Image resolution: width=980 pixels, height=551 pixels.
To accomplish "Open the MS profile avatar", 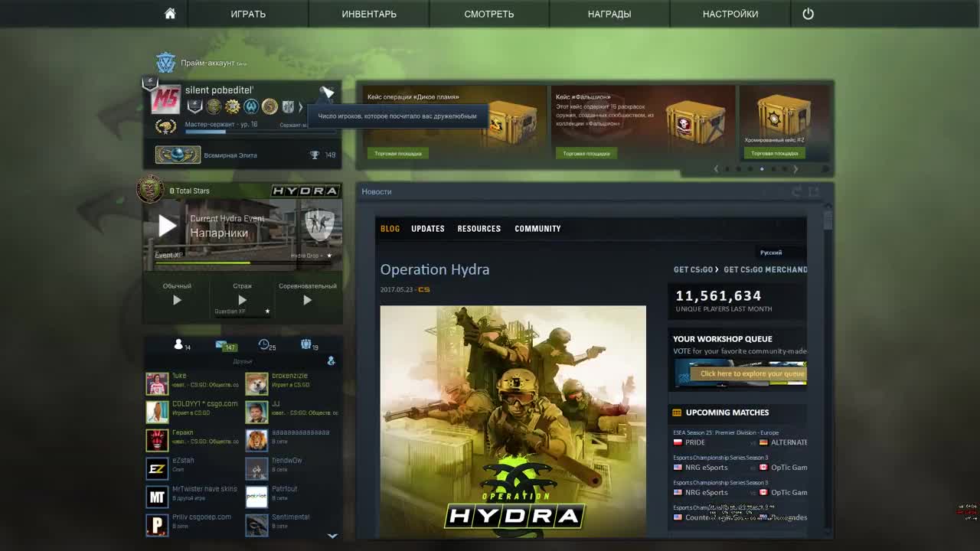I will pos(165,99).
